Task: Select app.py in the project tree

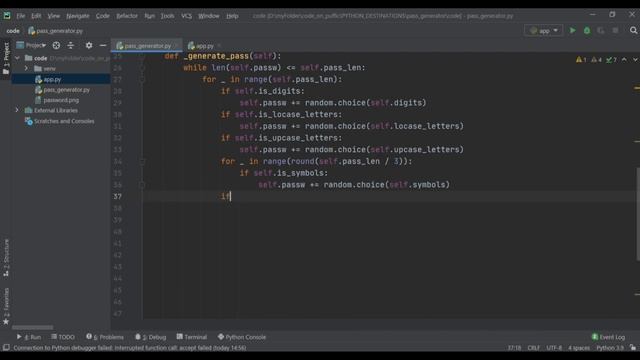Action: pyautogui.click(x=61, y=80)
